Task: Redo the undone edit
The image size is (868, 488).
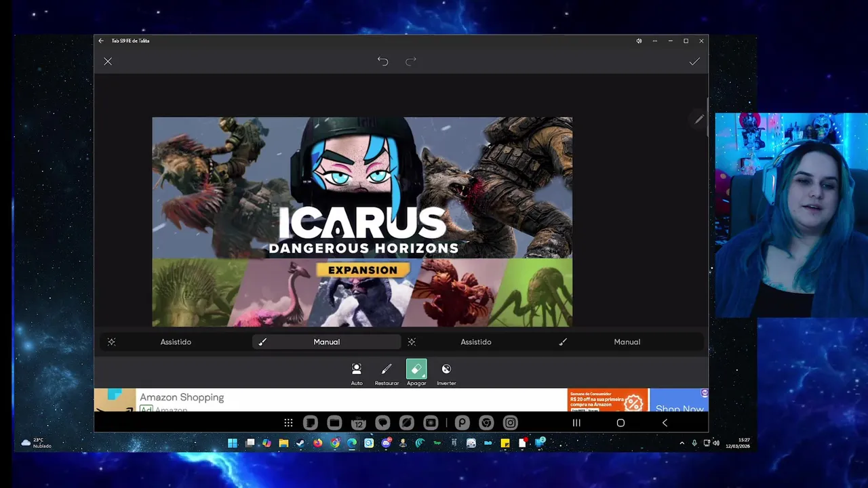Action: click(x=411, y=62)
